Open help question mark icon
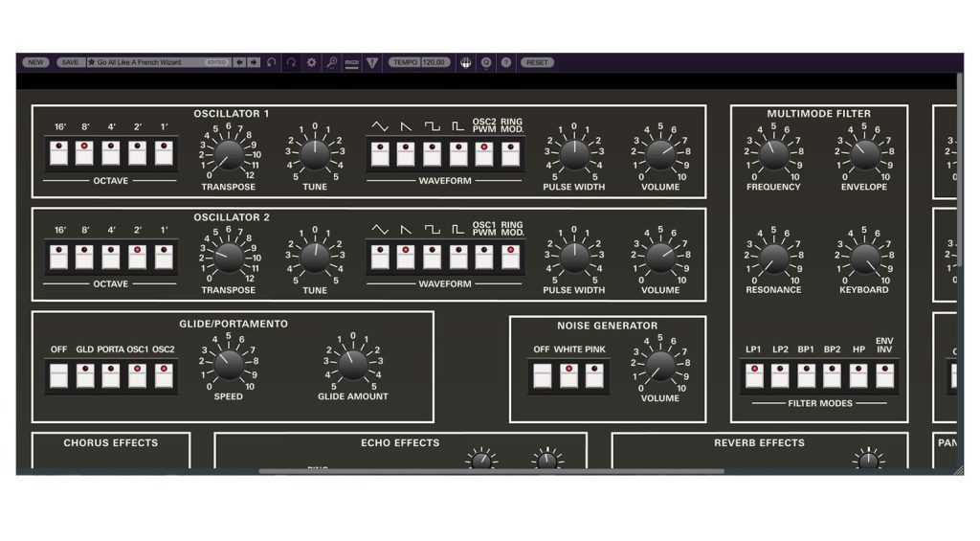 (x=506, y=62)
